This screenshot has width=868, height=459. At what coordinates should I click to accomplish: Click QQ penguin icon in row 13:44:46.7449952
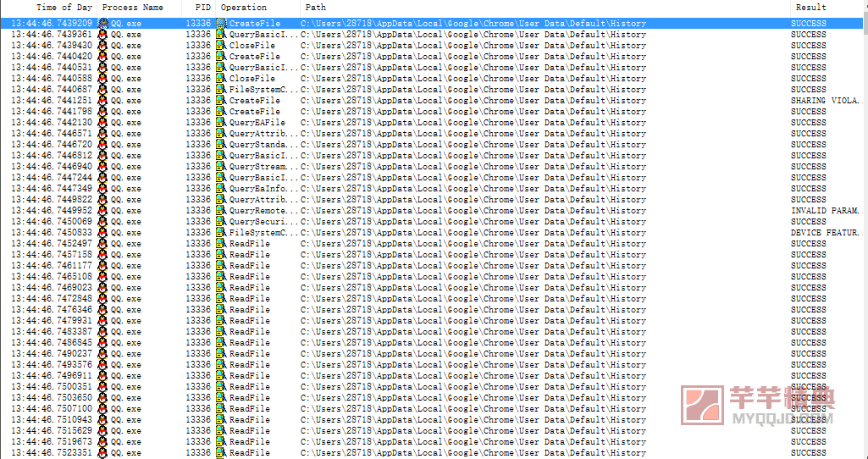(103, 210)
